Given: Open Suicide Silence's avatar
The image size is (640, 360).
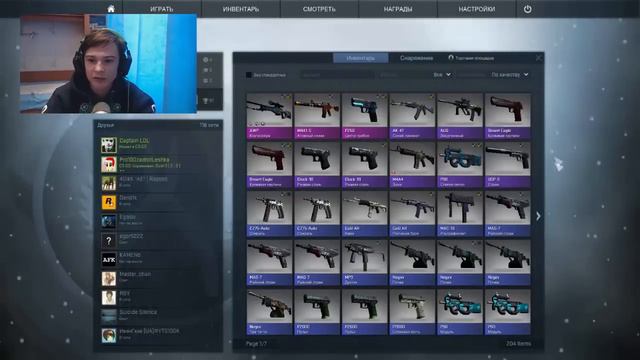Looking at the screenshot, I should coord(109,317).
